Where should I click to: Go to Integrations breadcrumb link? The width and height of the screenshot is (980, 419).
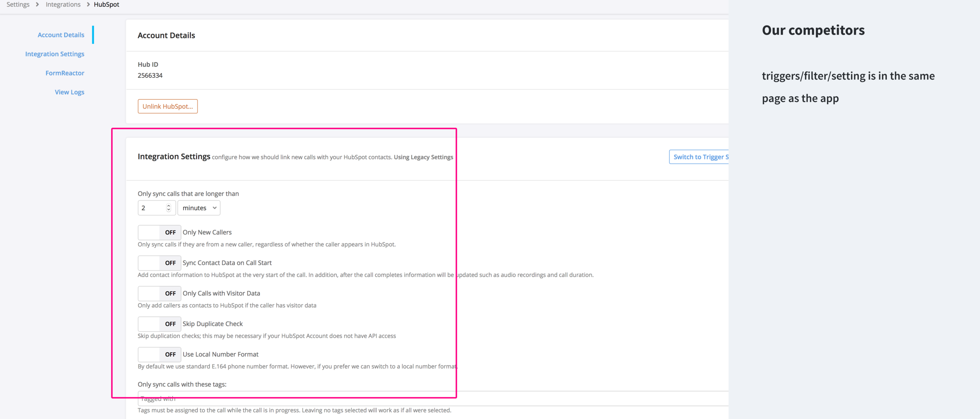pyautogui.click(x=63, y=4)
